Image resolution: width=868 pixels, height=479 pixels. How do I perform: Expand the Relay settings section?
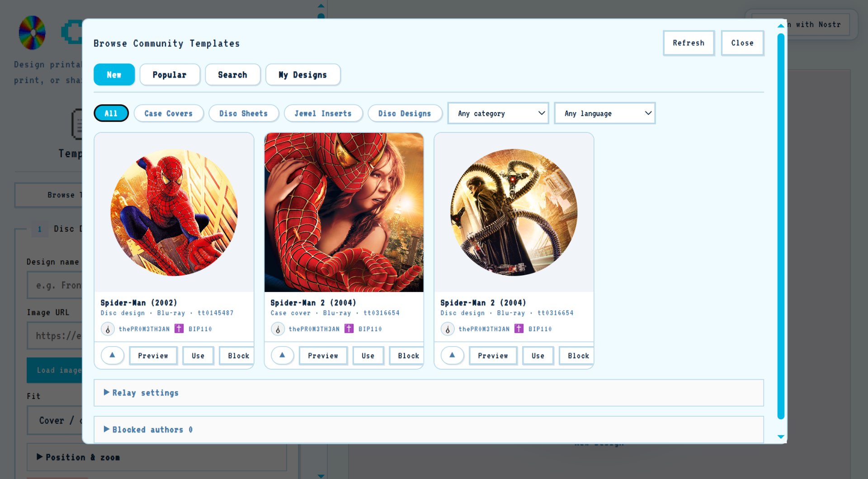pyautogui.click(x=429, y=393)
